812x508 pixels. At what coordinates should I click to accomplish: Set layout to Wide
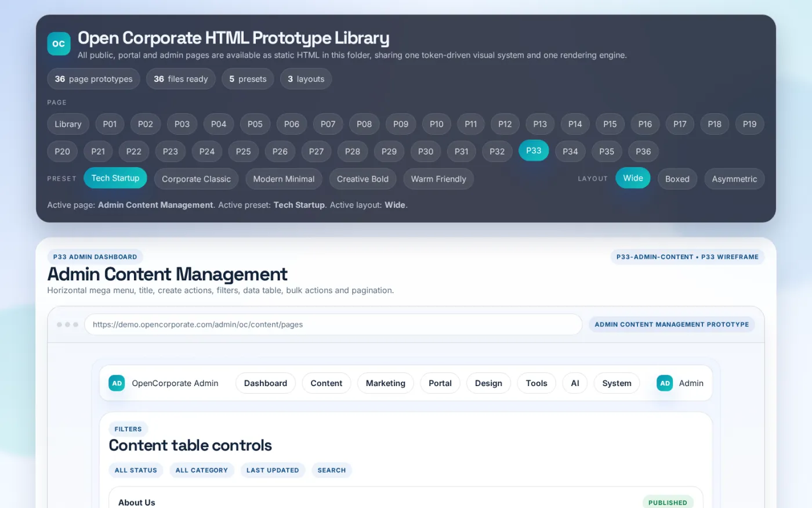point(633,178)
